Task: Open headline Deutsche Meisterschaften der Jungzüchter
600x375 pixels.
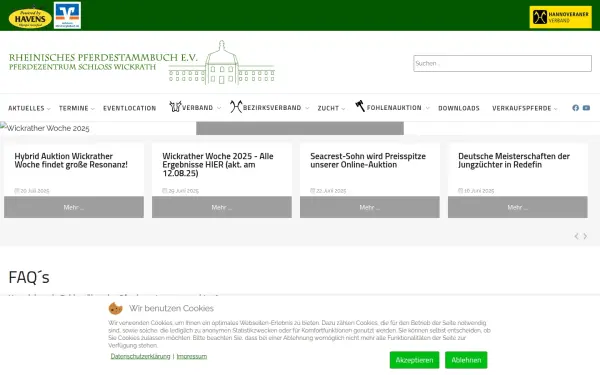Action: tap(514, 160)
